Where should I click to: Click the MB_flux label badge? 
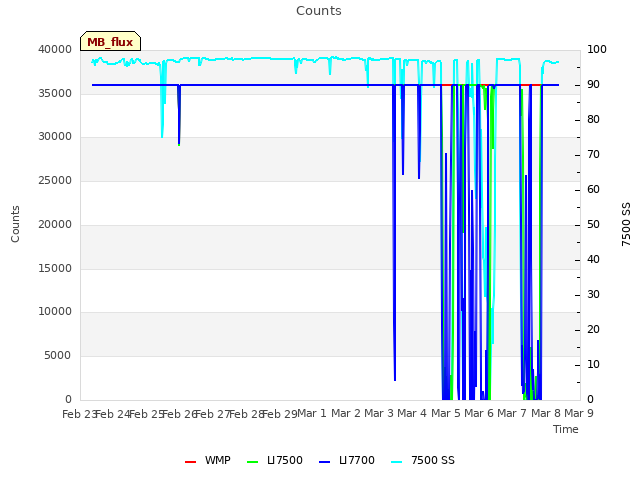(x=110, y=41)
